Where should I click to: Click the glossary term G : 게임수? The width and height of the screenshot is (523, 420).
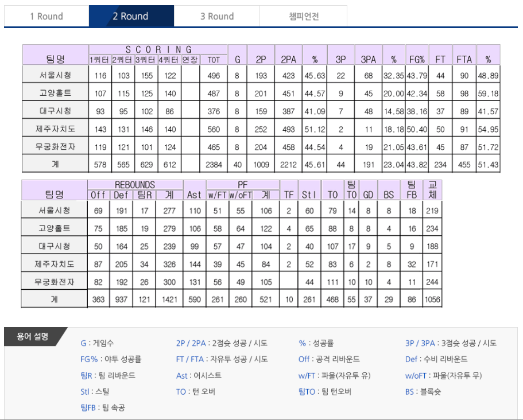(x=97, y=343)
